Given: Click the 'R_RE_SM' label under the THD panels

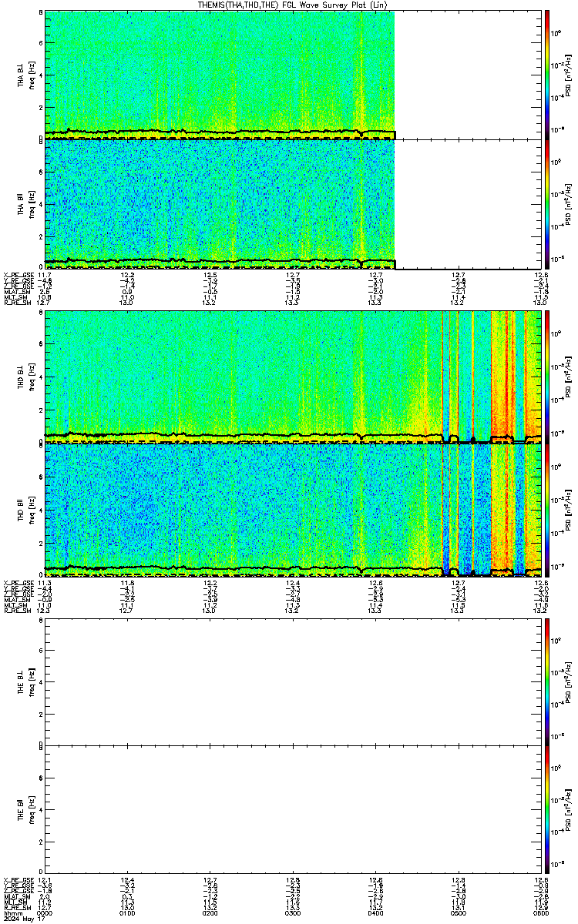Looking at the screenshot, I should pos(17,611).
